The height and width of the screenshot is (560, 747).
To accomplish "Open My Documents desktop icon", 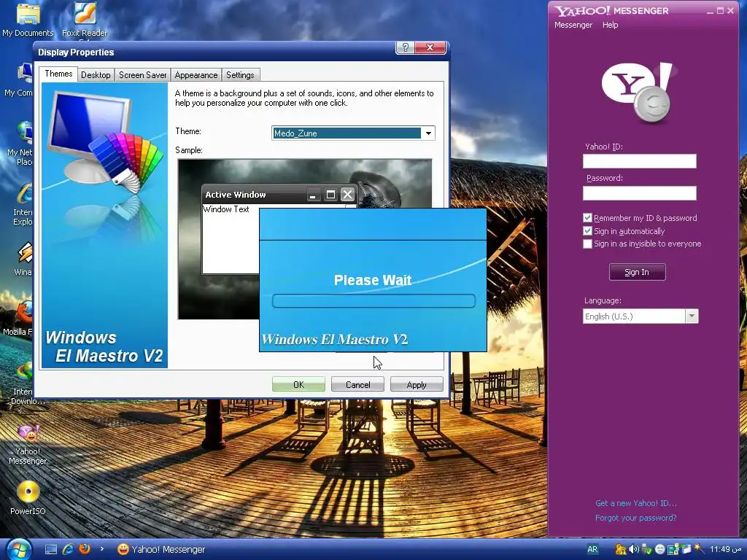I will (28, 19).
